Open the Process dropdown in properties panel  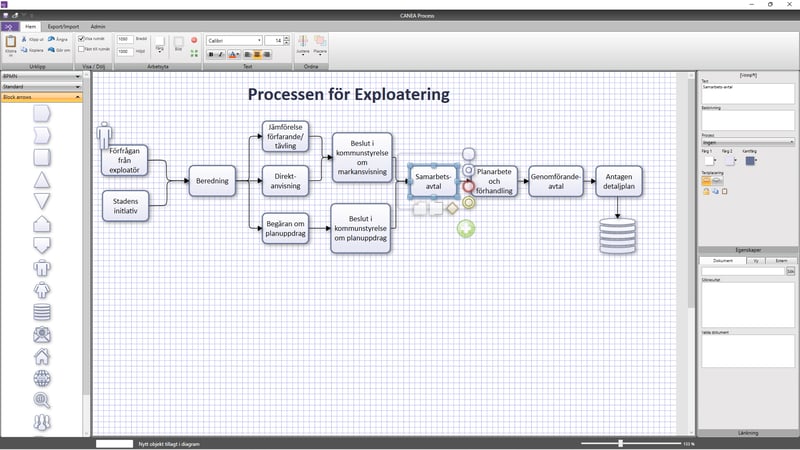pyautogui.click(x=748, y=142)
